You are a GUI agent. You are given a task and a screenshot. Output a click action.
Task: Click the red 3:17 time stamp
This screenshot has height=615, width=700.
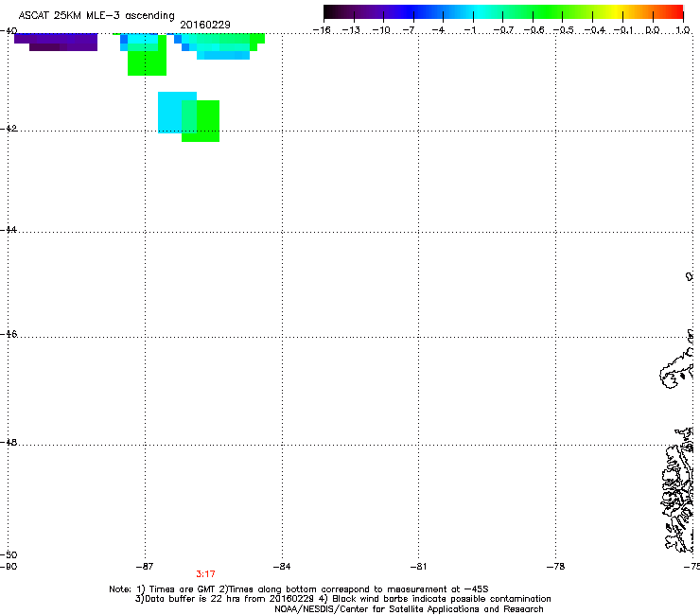pyautogui.click(x=205, y=574)
